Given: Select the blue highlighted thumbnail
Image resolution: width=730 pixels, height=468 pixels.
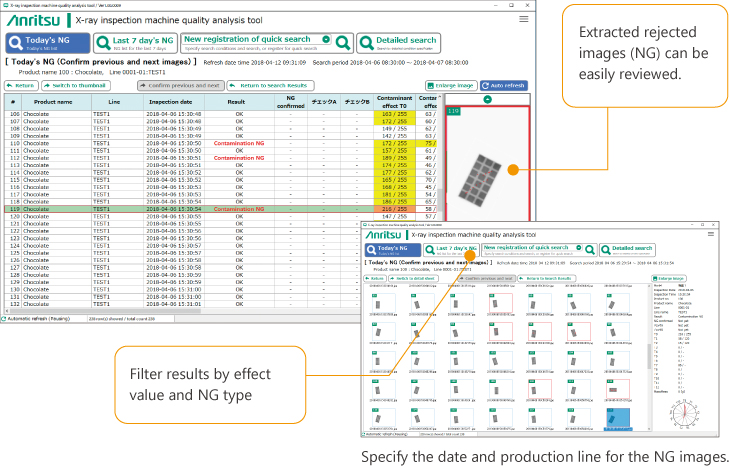Looking at the screenshot, I should point(618,419).
